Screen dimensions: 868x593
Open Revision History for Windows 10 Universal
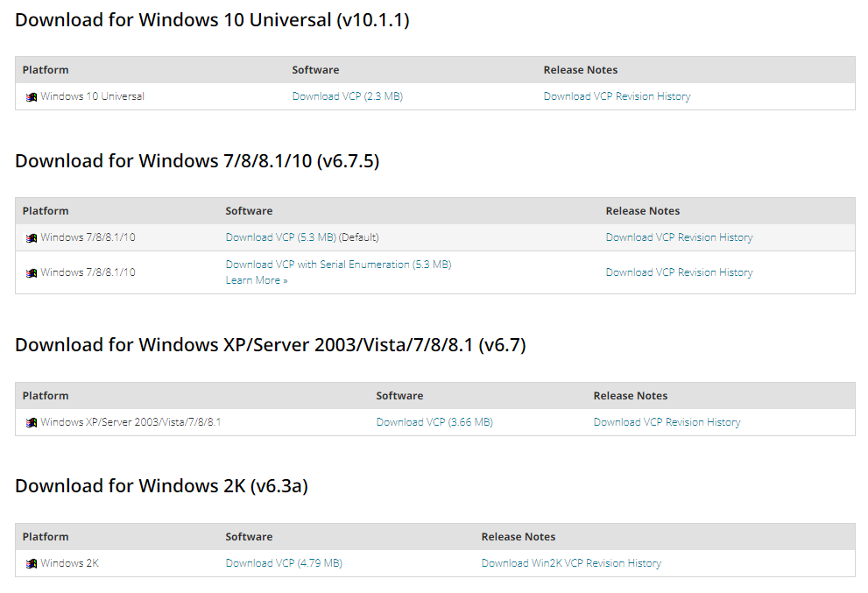click(617, 96)
